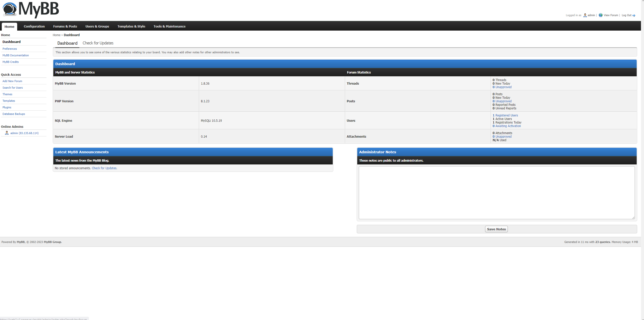Click the 23 queries text in footer
The image size is (644, 320).
point(603,242)
